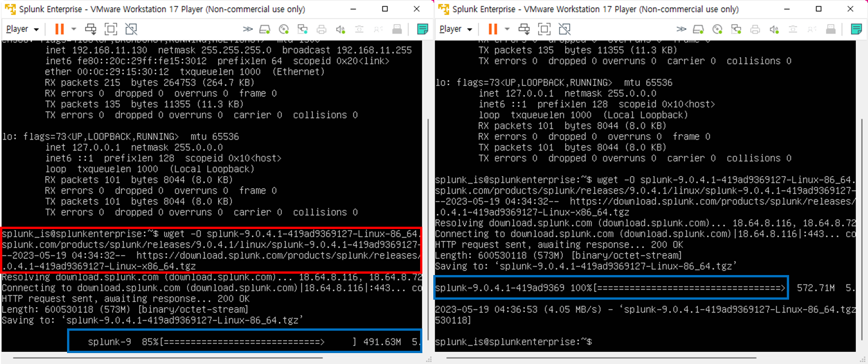Open the teal notes icon in 85% download window
This screenshot has width=868, height=364.
pos(423,29)
